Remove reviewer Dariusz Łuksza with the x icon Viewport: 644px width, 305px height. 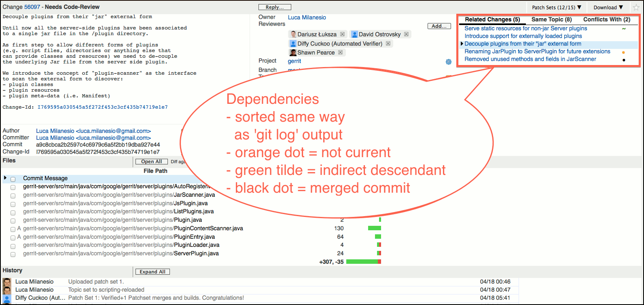342,34
